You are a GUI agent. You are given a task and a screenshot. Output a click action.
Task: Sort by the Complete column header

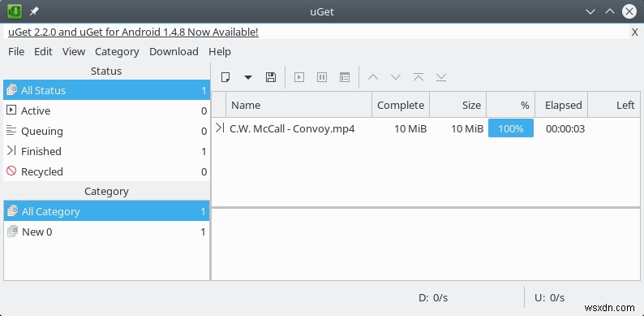click(401, 105)
